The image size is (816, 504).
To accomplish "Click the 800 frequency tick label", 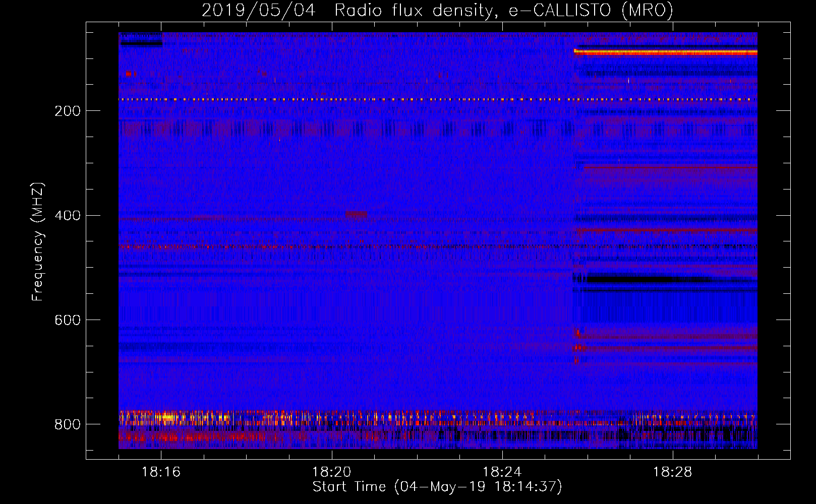I will click(x=68, y=425).
